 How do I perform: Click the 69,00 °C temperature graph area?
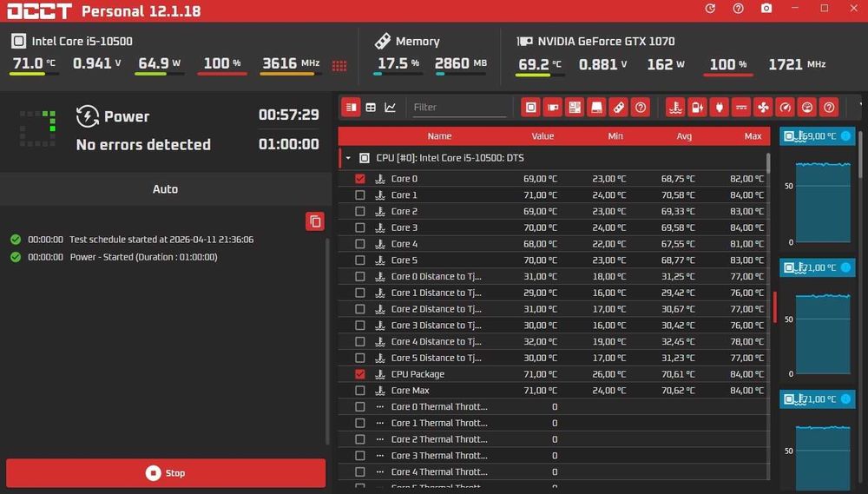[x=823, y=202]
